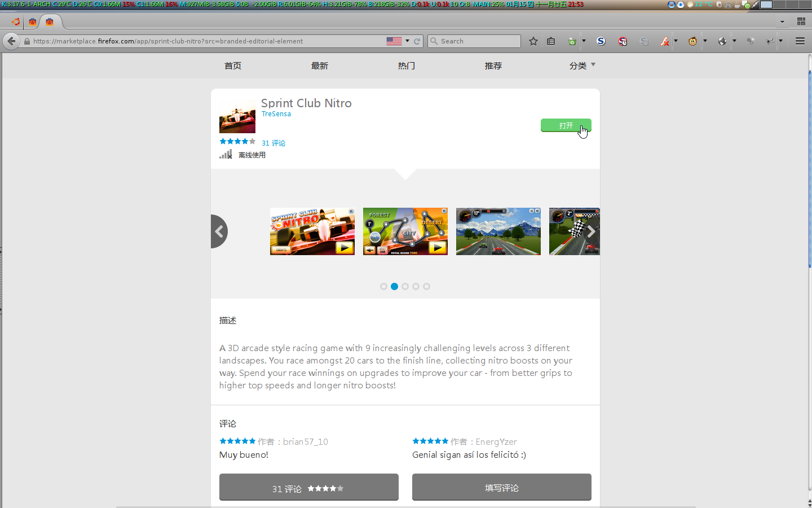Go to 首页 home menu item
Image resolution: width=812 pixels, height=508 pixels.
point(233,65)
